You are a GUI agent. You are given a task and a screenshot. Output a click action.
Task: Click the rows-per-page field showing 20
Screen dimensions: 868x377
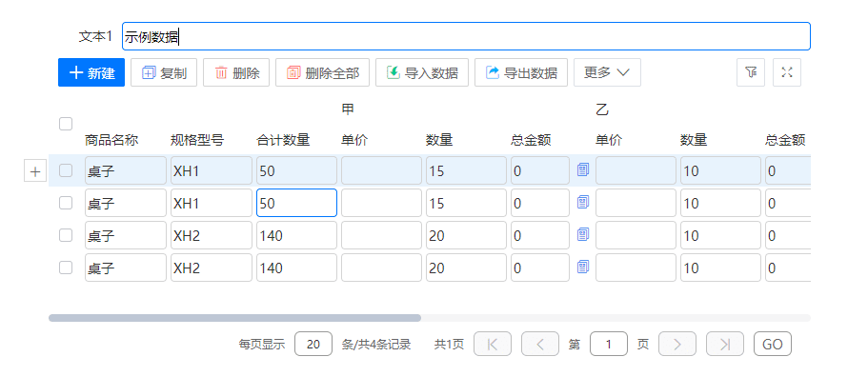313,344
